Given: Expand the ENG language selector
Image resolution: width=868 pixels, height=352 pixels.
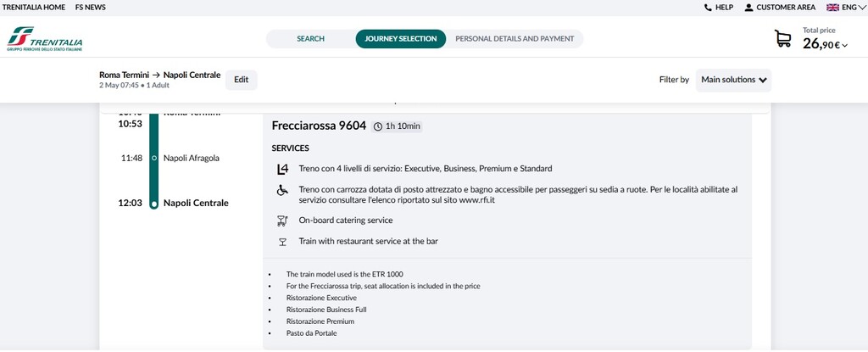Looking at the screenshot, I should point(851,7).
